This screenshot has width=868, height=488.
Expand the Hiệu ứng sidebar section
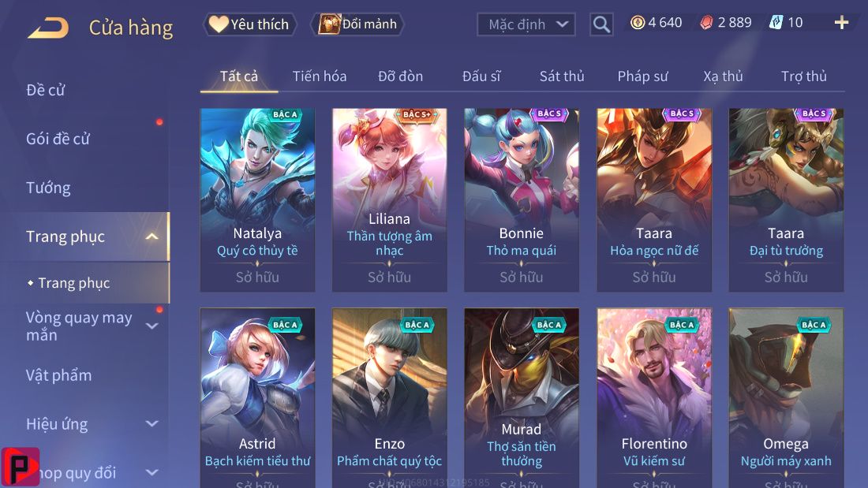152,424
